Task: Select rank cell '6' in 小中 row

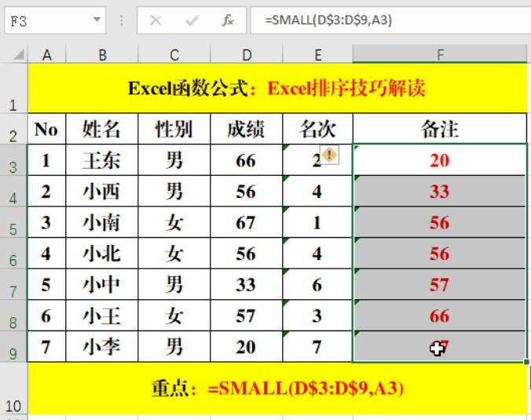Action: point(317,284)
